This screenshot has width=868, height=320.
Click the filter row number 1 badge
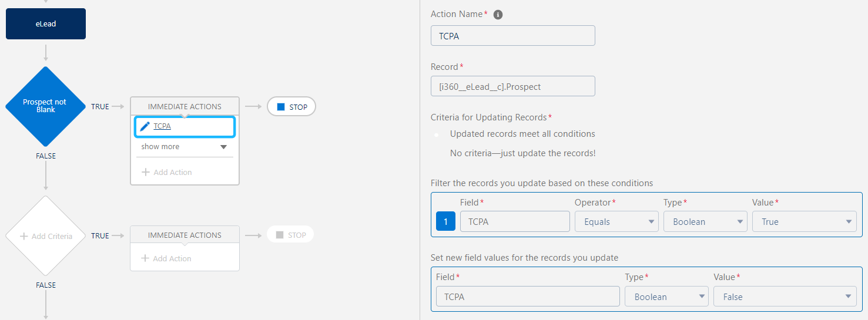point(445,221)
